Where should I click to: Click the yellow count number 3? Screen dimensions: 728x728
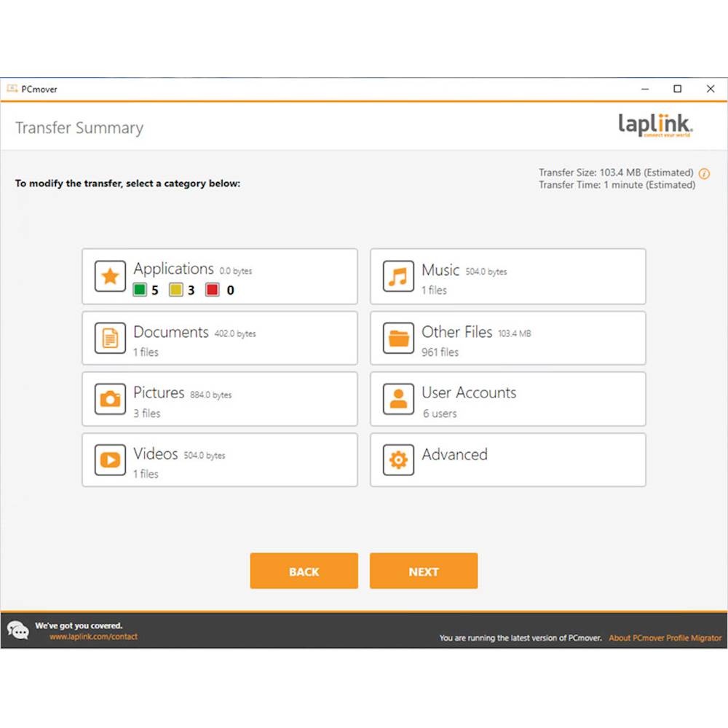(191, 290)
